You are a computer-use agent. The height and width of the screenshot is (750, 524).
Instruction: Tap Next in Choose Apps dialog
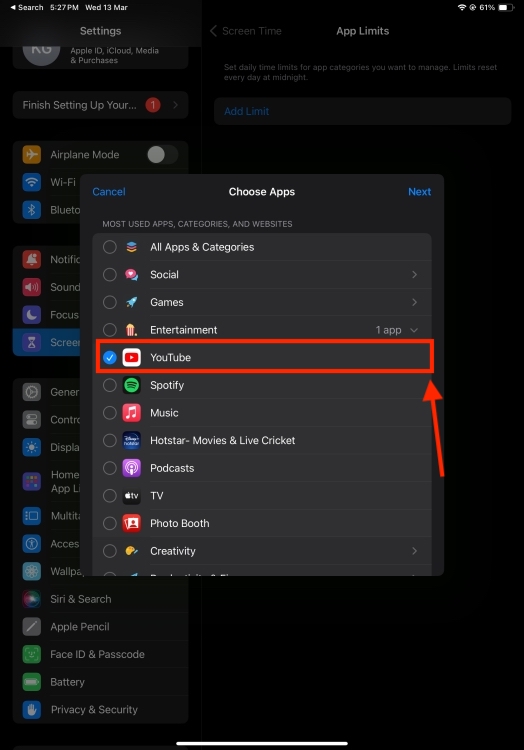point(419,192)
